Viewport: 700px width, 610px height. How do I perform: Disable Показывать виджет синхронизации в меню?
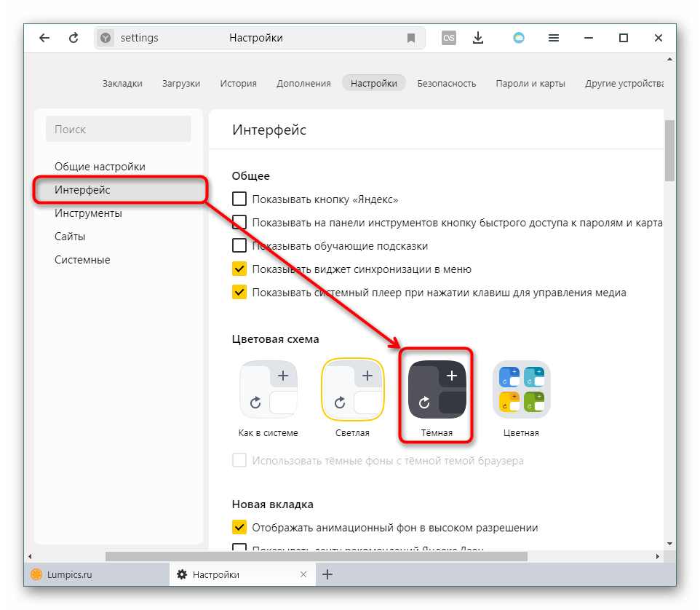[239, 269]
